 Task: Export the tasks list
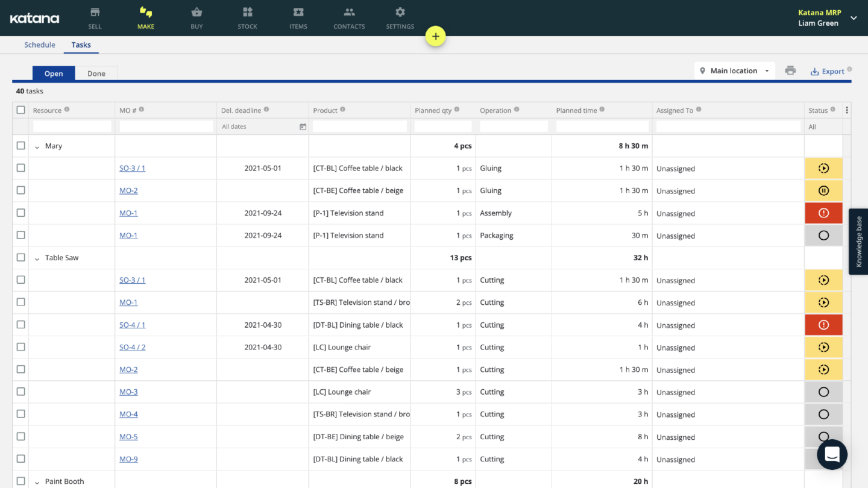(x=827, y=71)
